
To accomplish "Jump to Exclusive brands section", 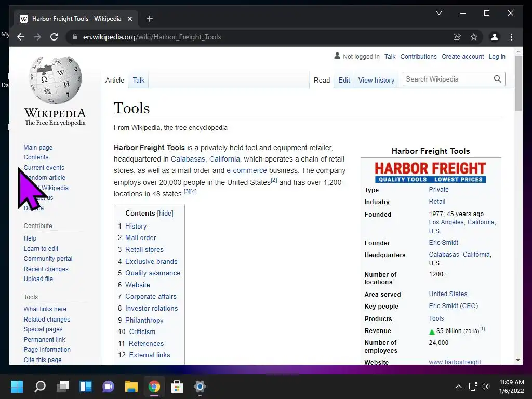I will (x=151, y=261).
